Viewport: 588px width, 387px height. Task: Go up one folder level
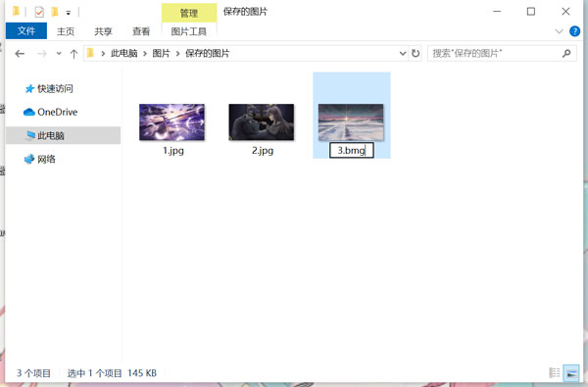click(73, 54)
